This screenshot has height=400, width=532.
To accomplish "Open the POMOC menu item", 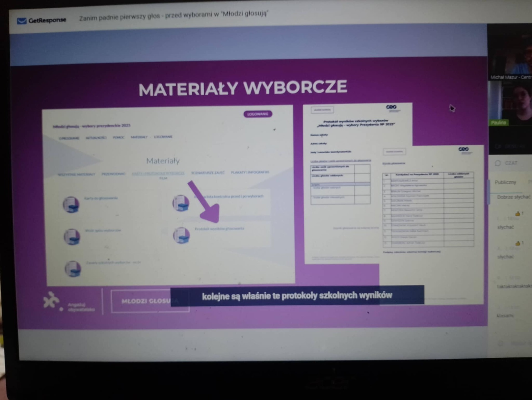I will coord(119,137).
